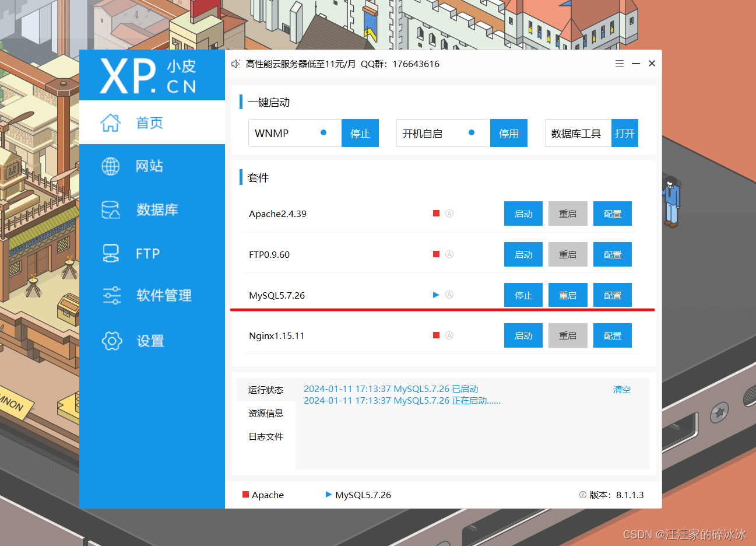The image size is (756, 546).
Task: Click the circled A icon beside Apache2.4.39
Action: [449, 213]
